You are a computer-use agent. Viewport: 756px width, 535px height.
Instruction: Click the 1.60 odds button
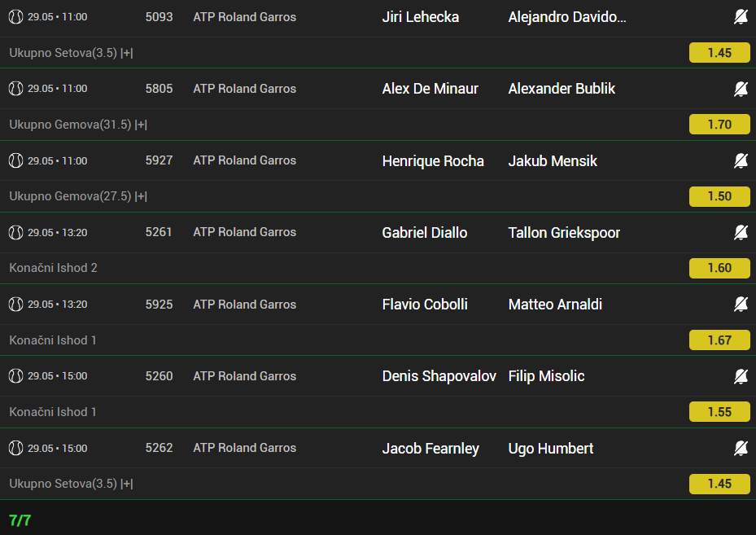tap(719, 268)
